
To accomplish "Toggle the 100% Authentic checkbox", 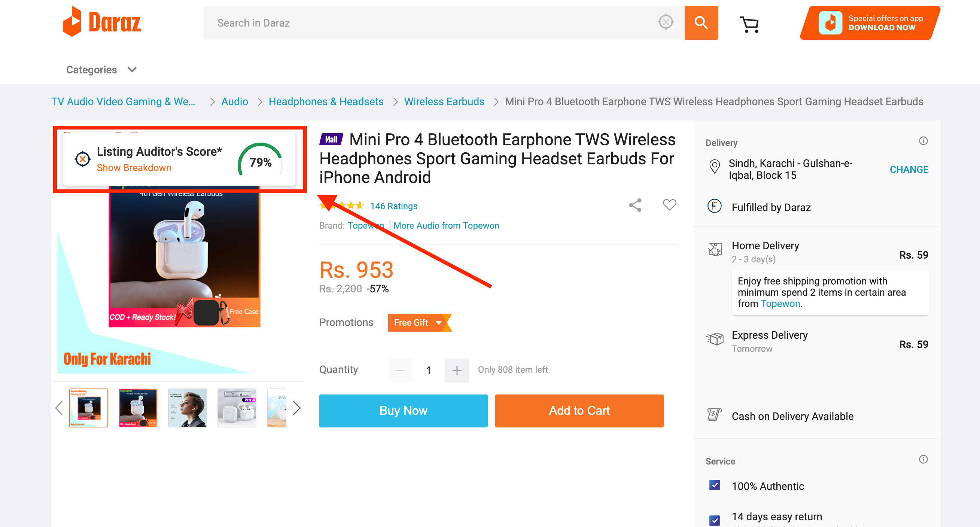I will (x=713, y=486).
